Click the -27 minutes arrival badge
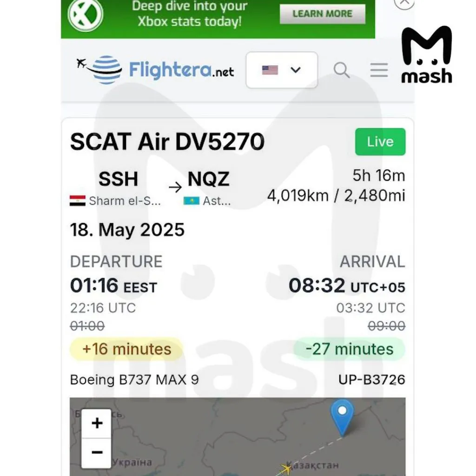 [x=349, y=349]
